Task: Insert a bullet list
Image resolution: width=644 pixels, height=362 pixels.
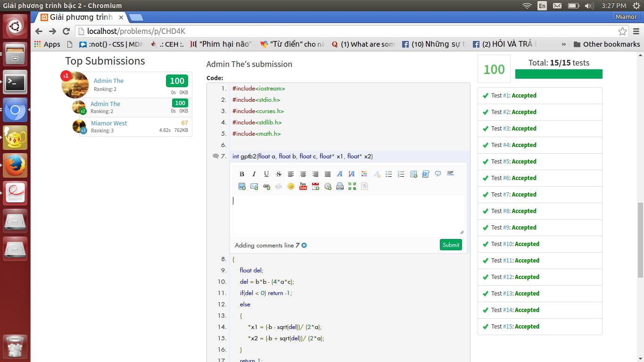Action: 389,174
